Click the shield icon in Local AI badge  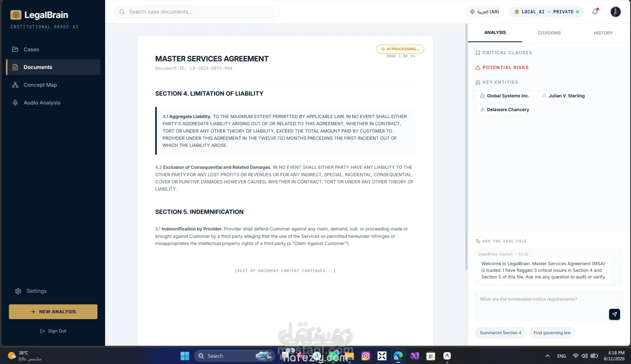click(x=517, y=12)
